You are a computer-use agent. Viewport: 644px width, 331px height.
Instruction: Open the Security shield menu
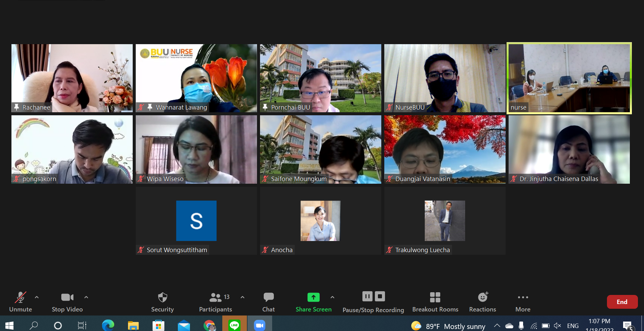coord(162,302)
